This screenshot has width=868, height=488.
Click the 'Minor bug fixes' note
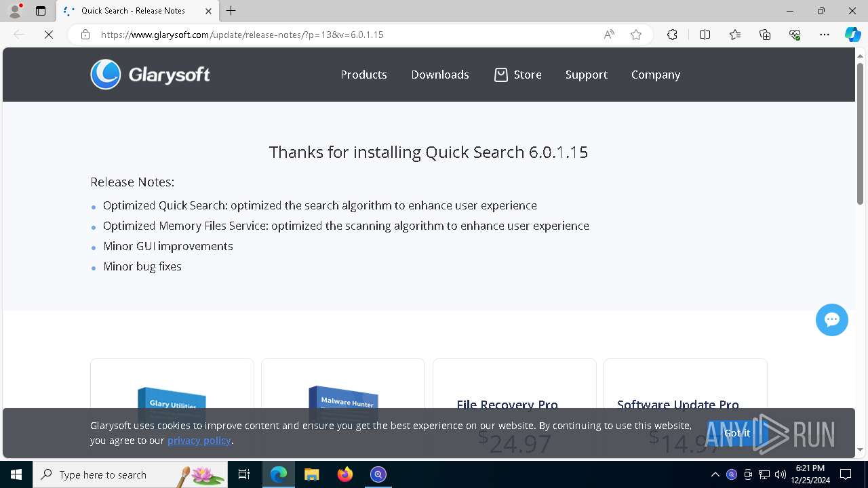coord(142,266)
